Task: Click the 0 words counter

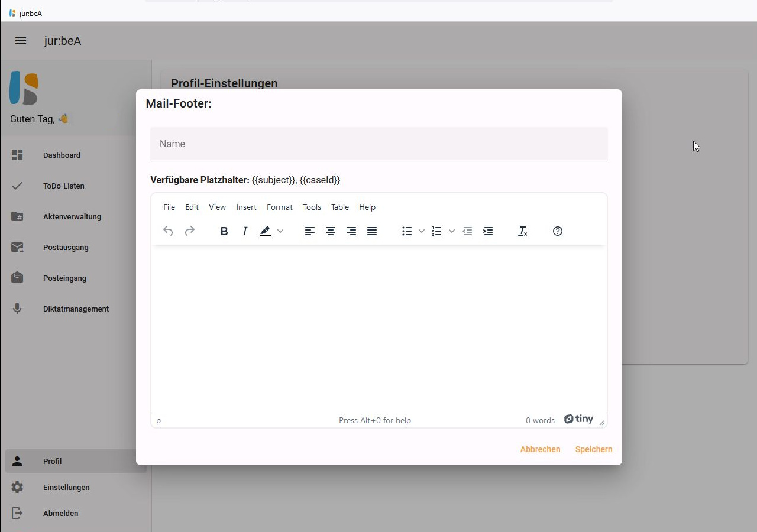Action: pos(540,420)
